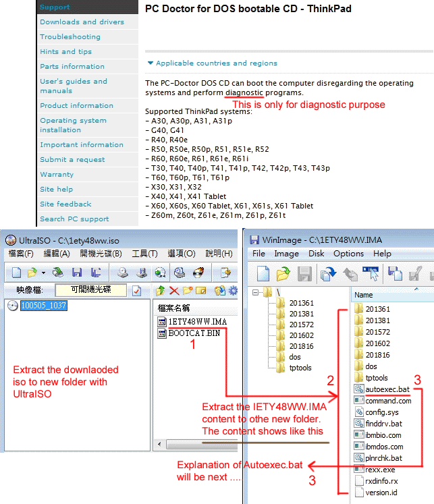Screen dimensions: 434x504
Task: Select rexx.exe in WinImage file list
Action: click(x=380, y=470)
